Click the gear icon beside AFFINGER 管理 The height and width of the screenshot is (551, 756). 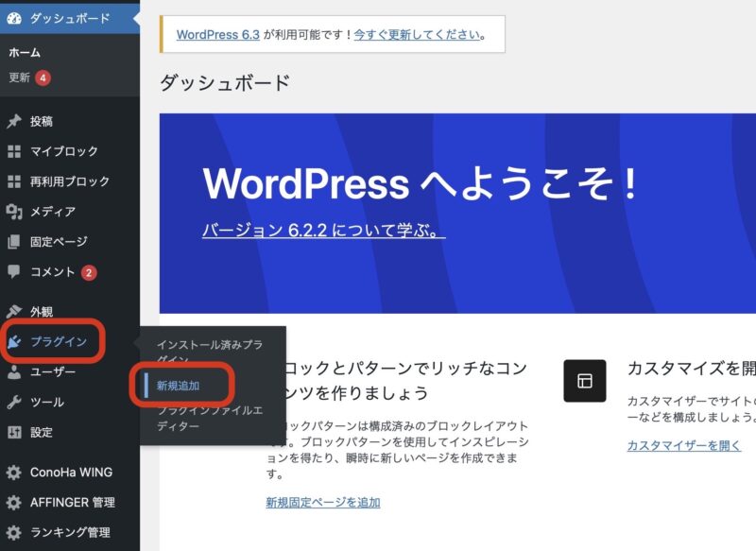[x=14, y=502]
